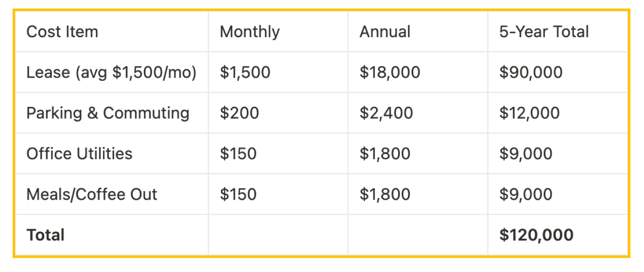644x272 pixels.
Task: Select the $200 monthly parking cell
Action: (x=278, y=113)
